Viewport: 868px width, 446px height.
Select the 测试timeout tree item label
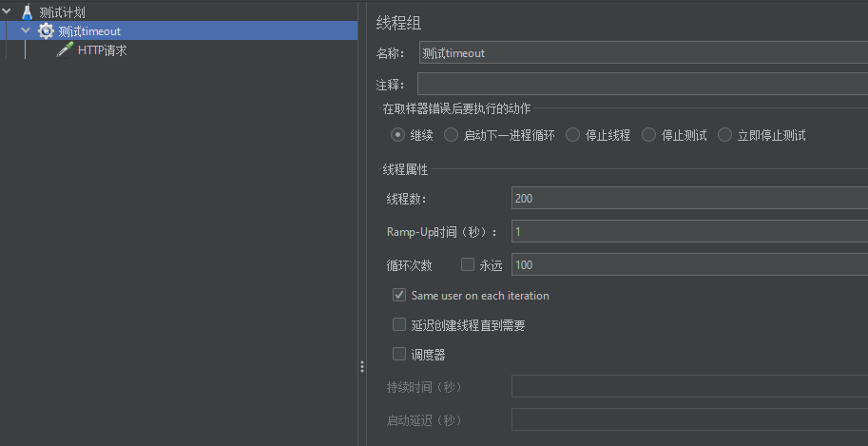coord(89,31)
